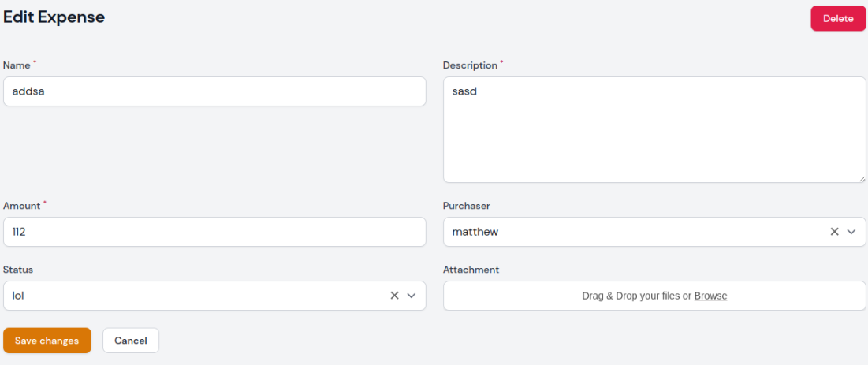This screenshot has width=868, height=365.
Task: Expand the Purchaser dropdown chevron
Action: tap(851, 232)
